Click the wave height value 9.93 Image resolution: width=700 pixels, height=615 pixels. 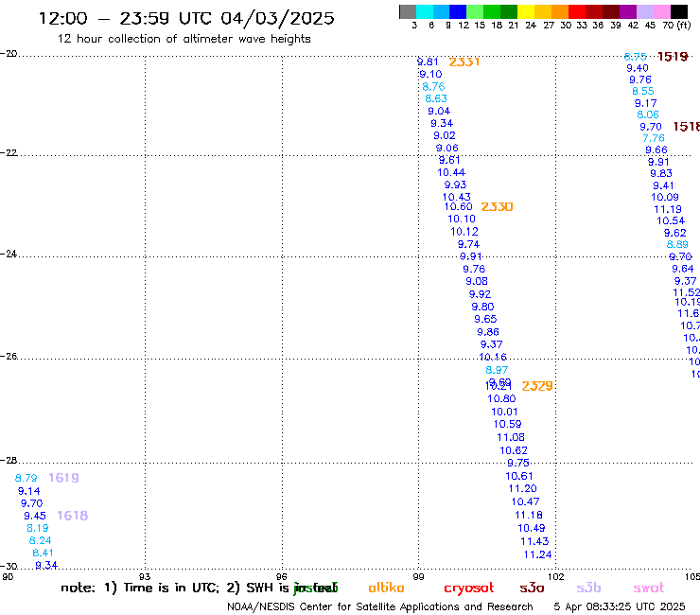[455, 184]
